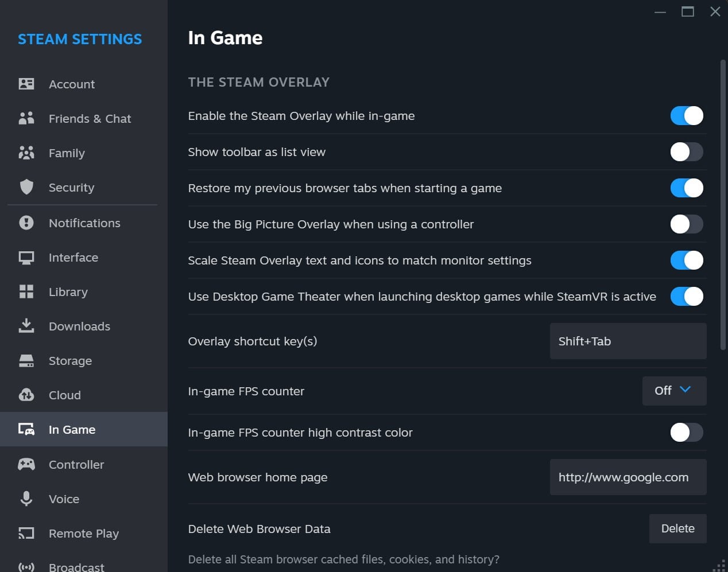This screenshot has height=572, width=728.
Task: Select the Friends & Chat icon
Action: pyautogui.click(x=26, y=118)
